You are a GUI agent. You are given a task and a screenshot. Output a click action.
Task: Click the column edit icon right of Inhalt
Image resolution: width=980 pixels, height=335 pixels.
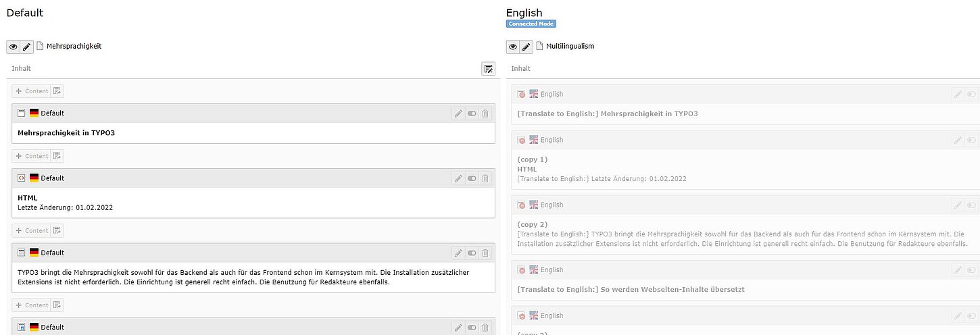pyautogui.click(x=488, y=68)
